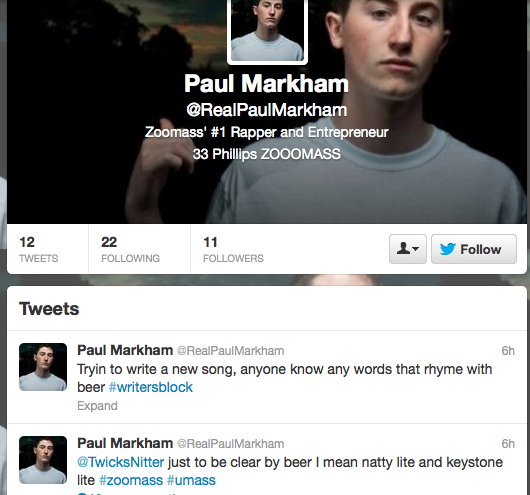
Task: Open the #zoomass hashtag link
Action: point(131,480)
